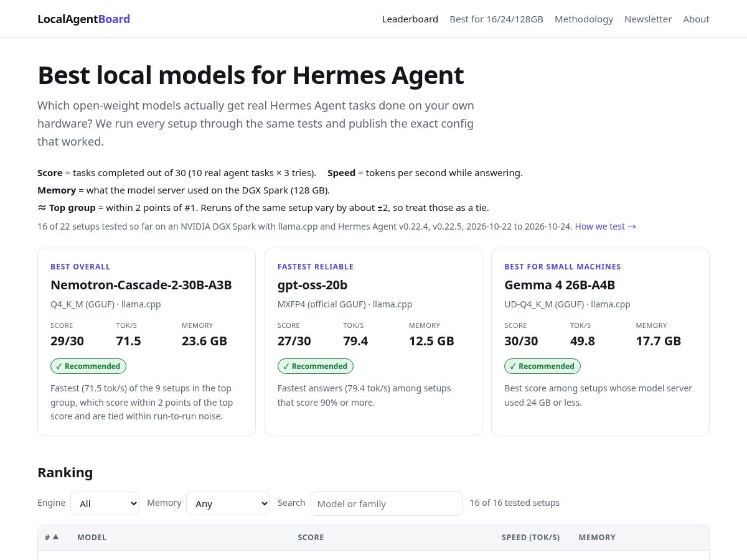Viewport: 747px width, 560px height.
Task: Click the Ranking section heading
Action: pyautogui.click(x=65, y=472)
